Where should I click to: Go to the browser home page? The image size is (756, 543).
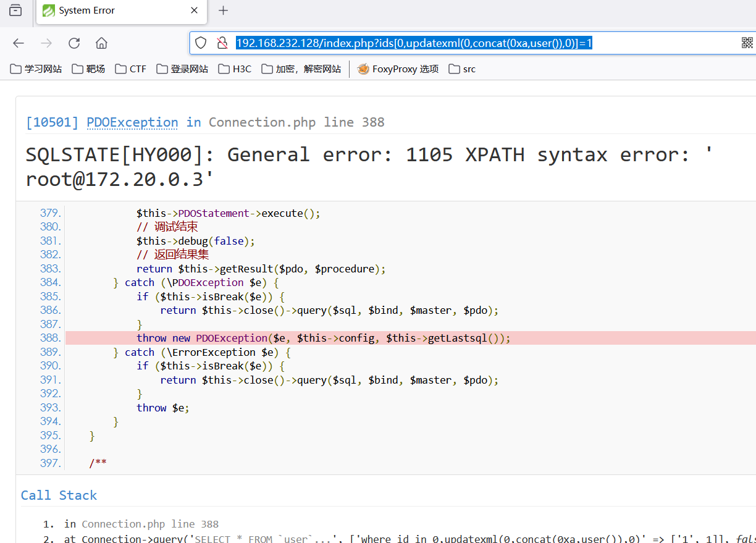click(102, 43)
